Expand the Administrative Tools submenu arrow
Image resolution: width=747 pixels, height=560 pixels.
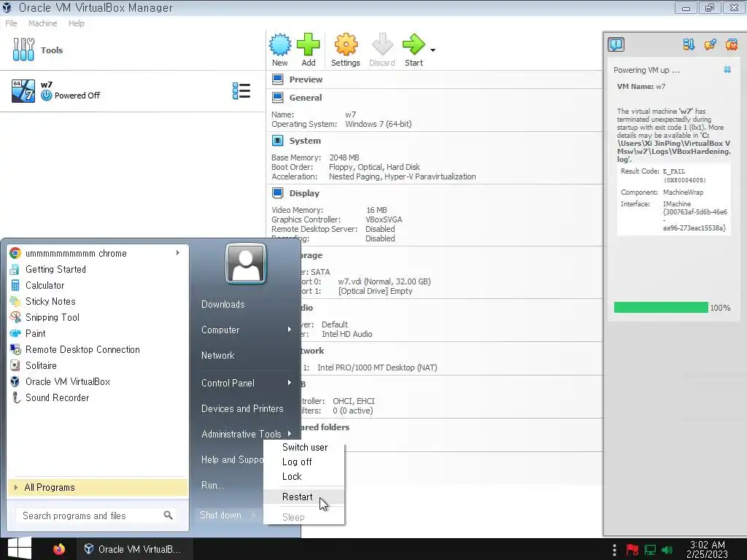[x=289, y=433]
